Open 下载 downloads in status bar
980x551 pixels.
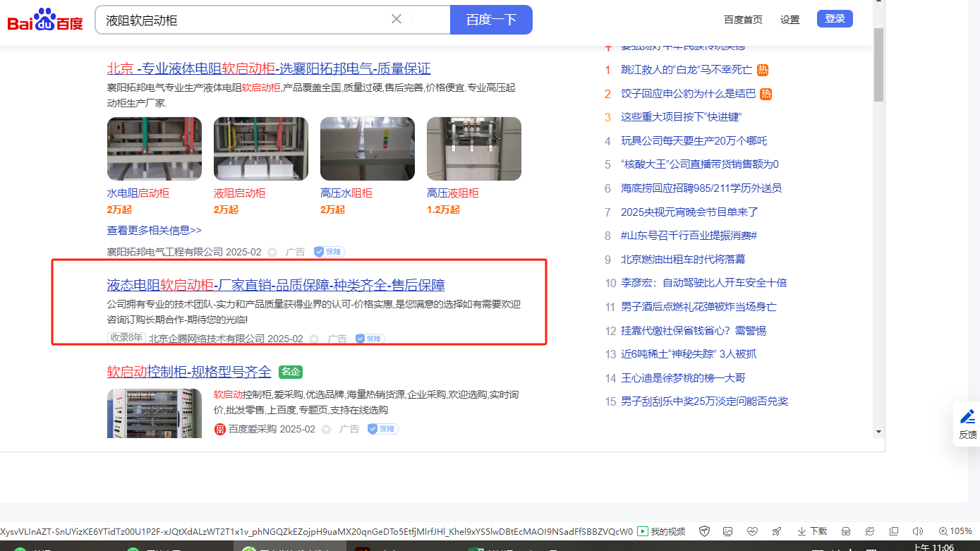pos(812,531)
